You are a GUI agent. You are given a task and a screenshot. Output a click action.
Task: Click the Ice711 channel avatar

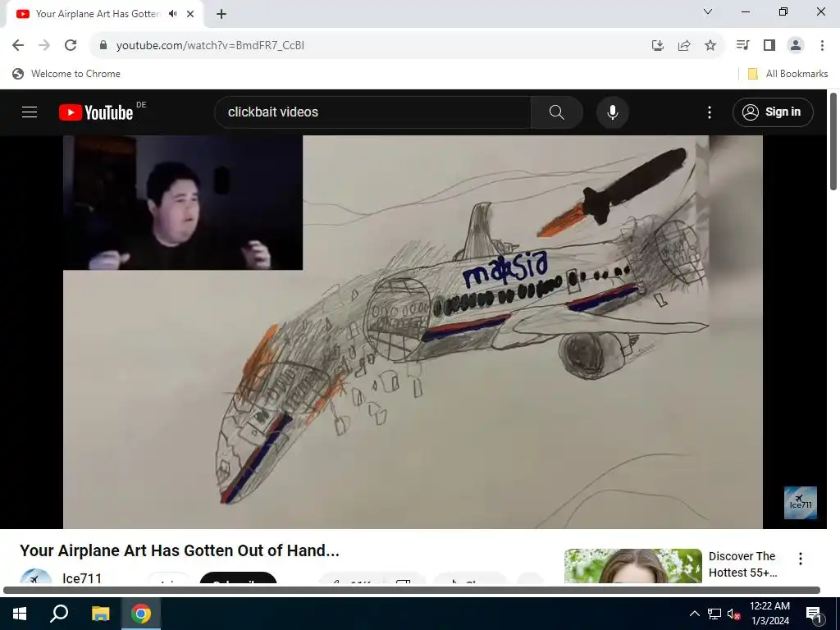click(x=36, y=576)
